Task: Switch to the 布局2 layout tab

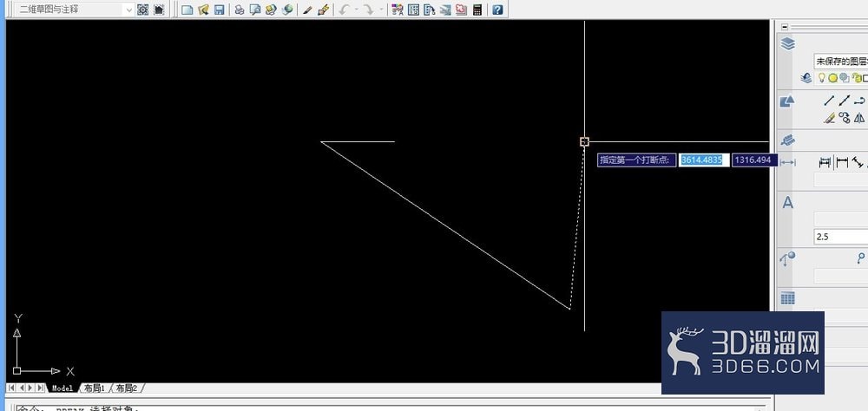Action: click(x=127, y=388)
